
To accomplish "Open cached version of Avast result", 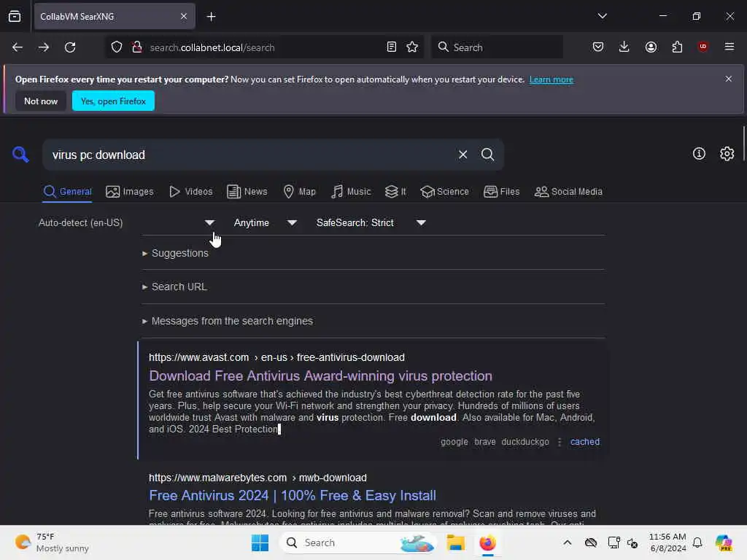I will (585, 441).
